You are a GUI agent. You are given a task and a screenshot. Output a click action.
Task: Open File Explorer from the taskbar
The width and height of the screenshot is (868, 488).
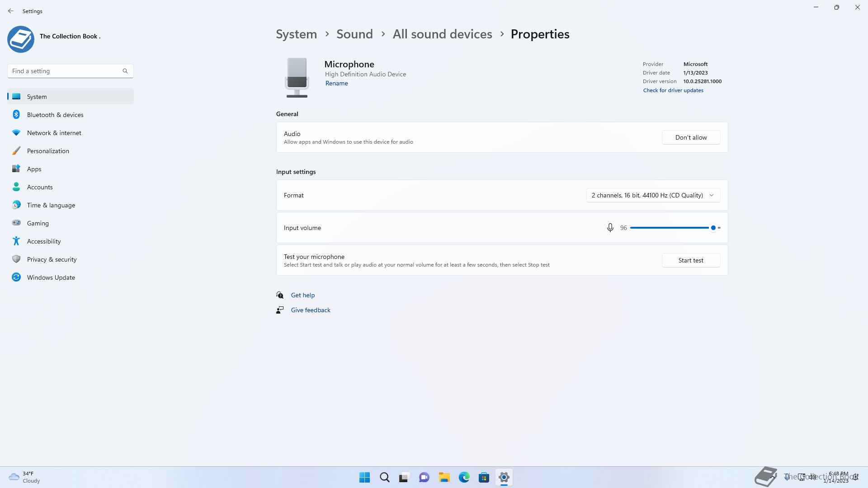(x=444, y=477)
